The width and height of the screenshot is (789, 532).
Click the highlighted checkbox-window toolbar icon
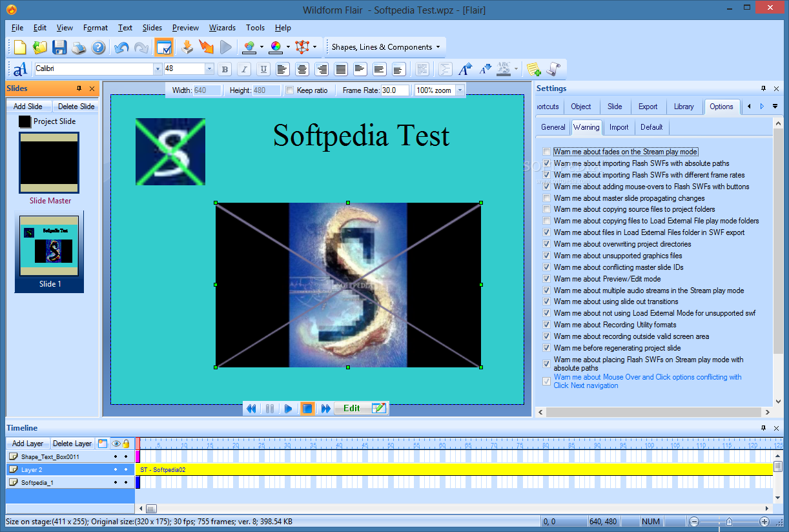[164, 47]
